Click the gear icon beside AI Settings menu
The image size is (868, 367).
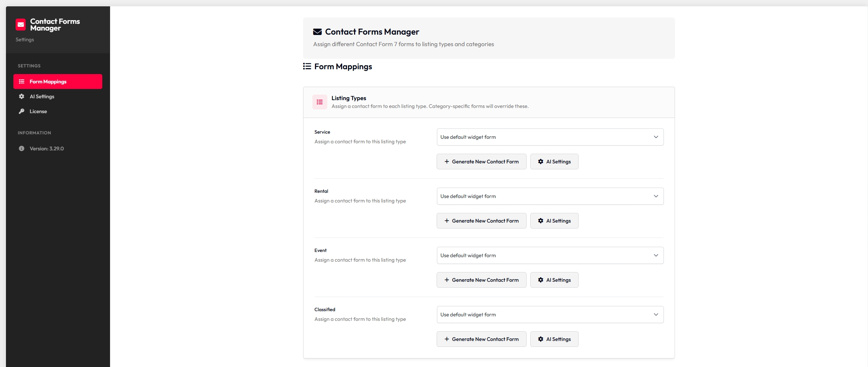point(22,96)
